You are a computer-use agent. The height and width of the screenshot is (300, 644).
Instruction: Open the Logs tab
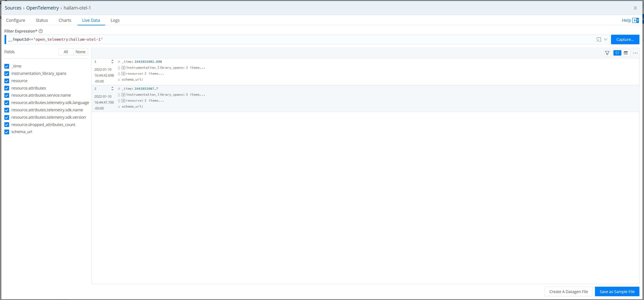pos(115,20)
